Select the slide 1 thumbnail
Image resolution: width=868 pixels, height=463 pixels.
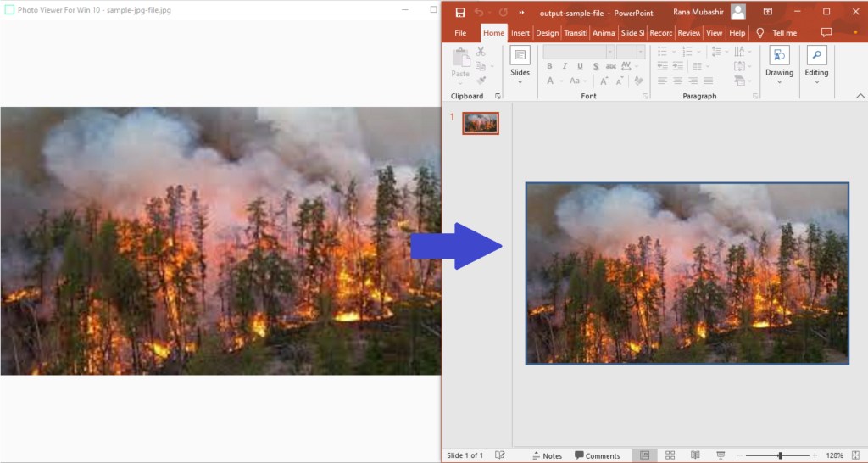(x=481, y=123)
